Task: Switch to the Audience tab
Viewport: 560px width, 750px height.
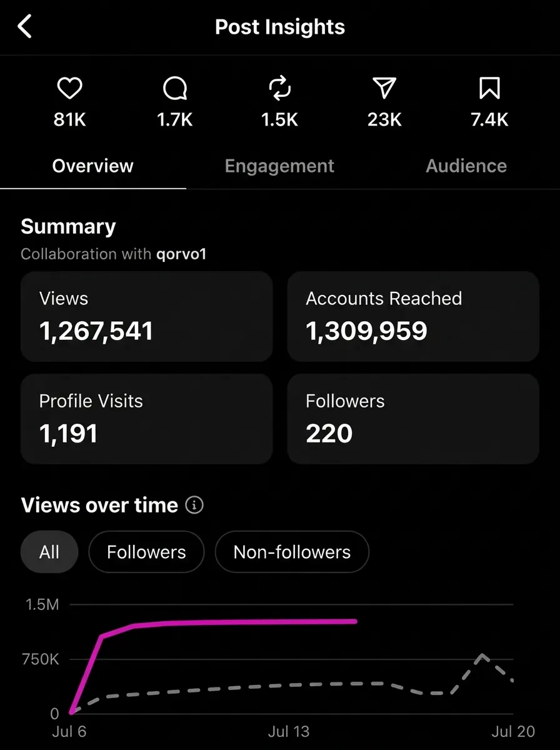Action: (x=466, y=166)
